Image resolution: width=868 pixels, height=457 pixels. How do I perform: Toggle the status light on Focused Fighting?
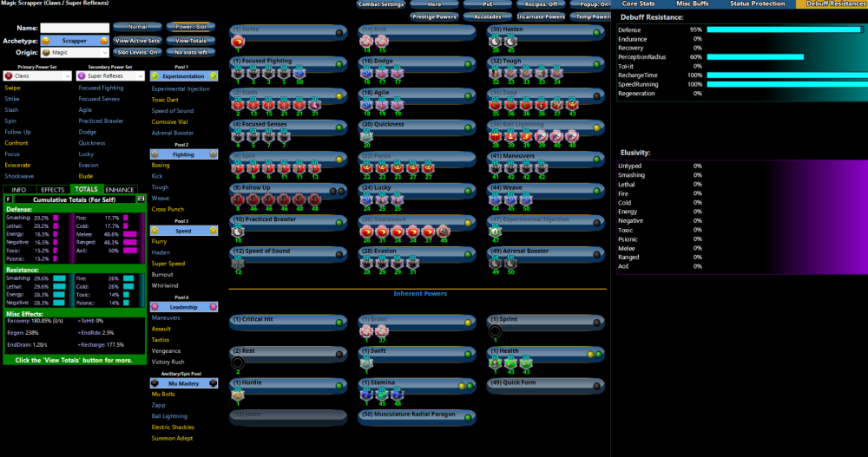(x=338, y=63)
